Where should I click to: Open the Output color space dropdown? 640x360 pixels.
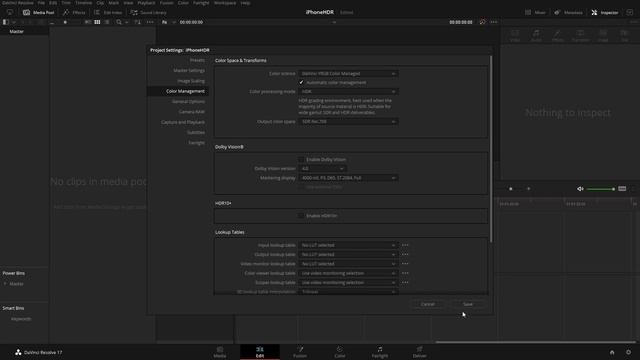point(349,122)
